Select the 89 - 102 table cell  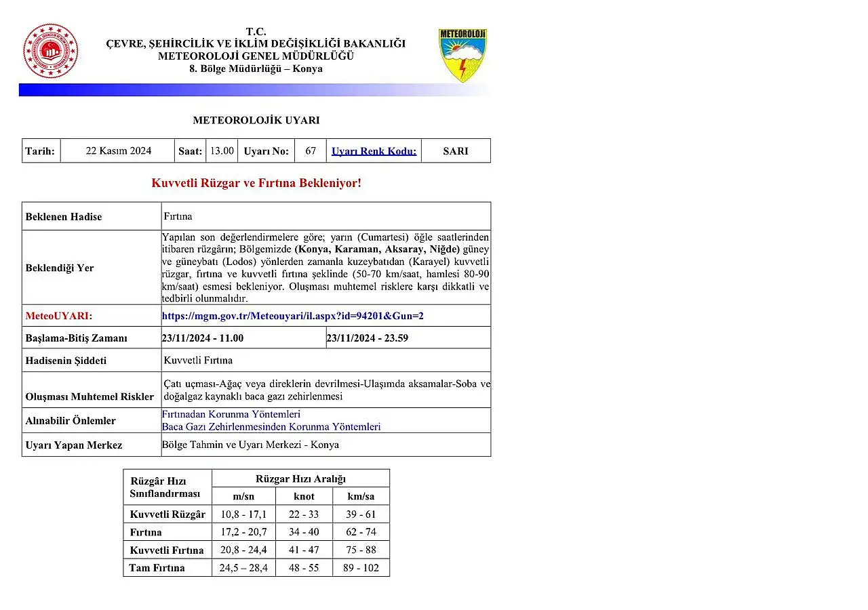tap(361, 568)
